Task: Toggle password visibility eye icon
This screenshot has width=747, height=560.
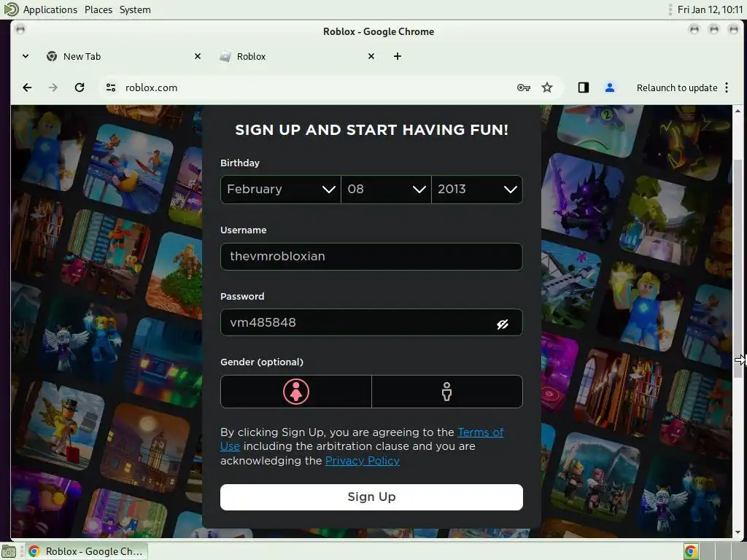Action: (503, 324)
